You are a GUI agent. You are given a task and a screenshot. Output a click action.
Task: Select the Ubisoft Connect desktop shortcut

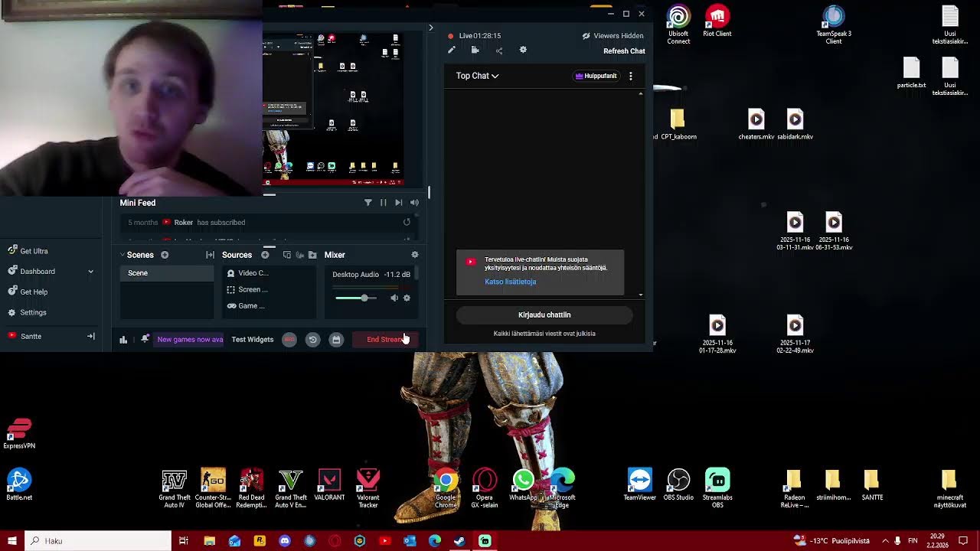[678, 24]
